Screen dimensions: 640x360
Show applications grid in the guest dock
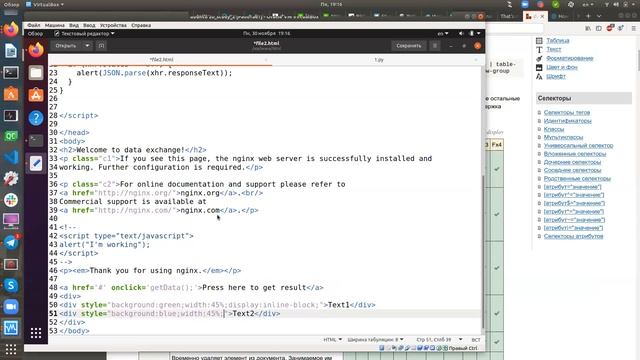click(36, 333)
